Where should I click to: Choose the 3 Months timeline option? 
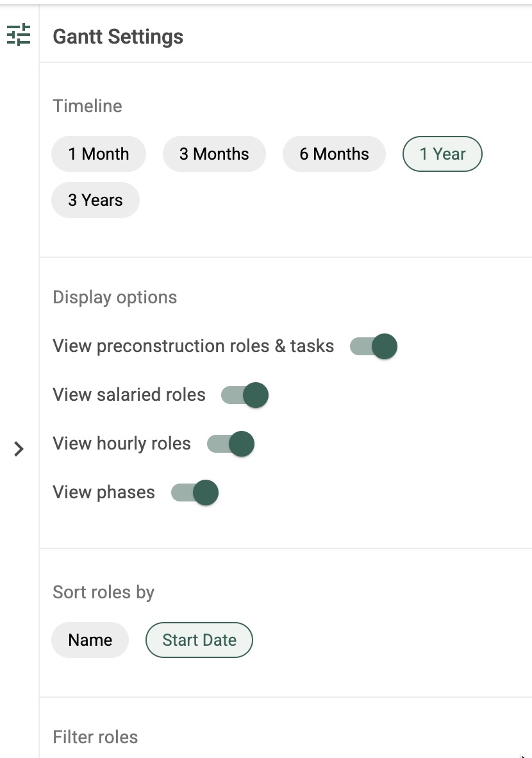[214, 154]
